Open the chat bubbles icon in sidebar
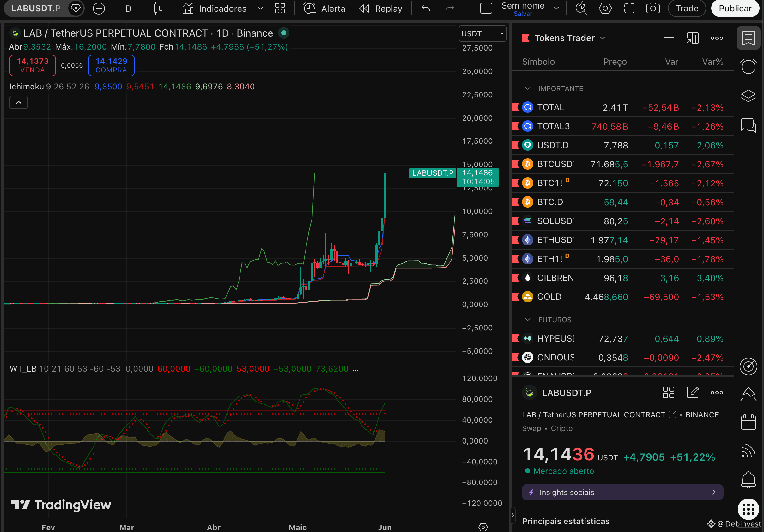The width and height of the screenshot is (764, 532). click(x=749, y=125)
